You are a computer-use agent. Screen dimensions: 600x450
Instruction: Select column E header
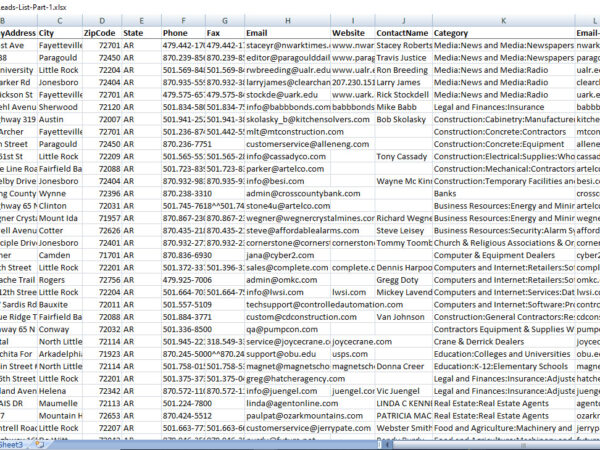coord(142,21)
